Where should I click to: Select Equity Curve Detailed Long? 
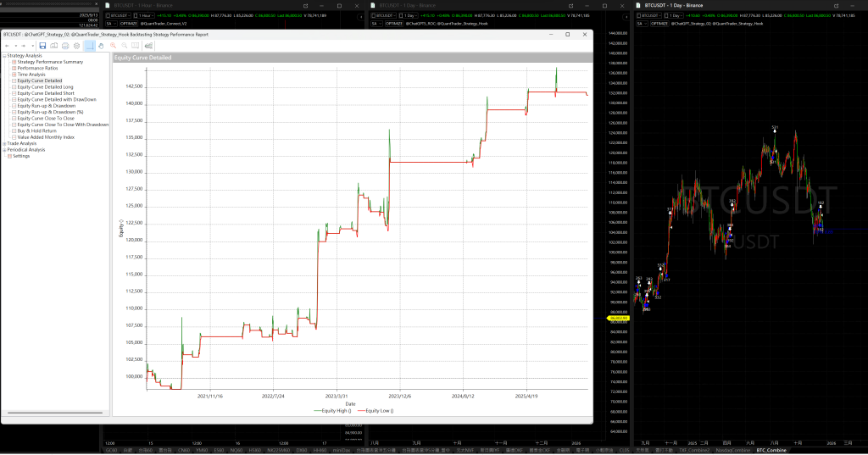[x=45, y=86]
